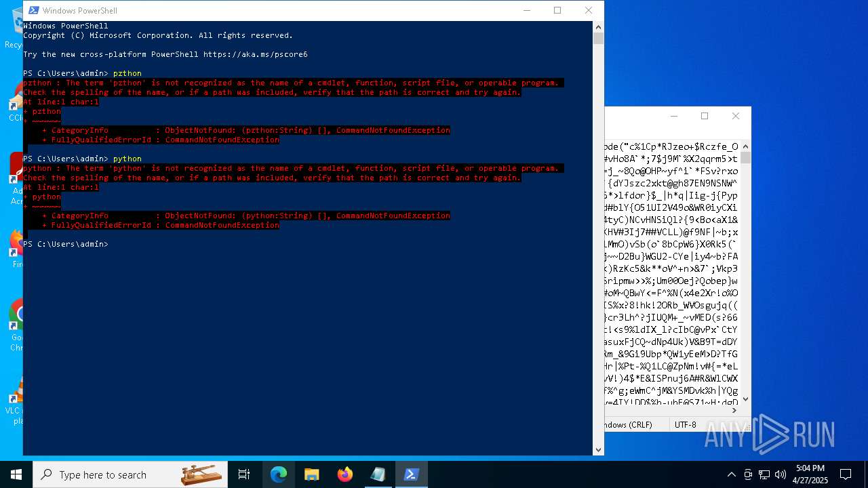
Task: Launch Microsoft Edge from the taskbar
Action: point(279,474)
